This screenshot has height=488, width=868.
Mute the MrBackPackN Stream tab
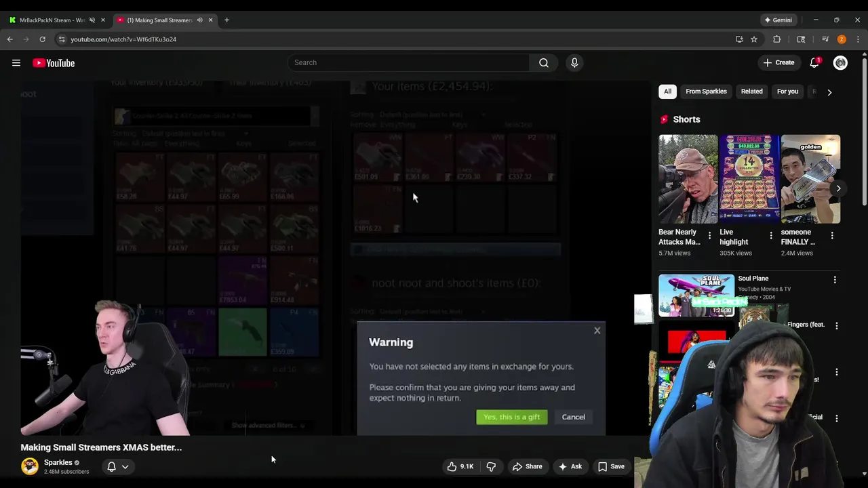[x=92, y=20]
